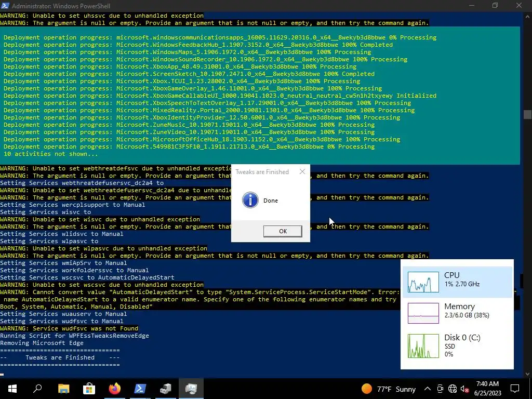Open the clock showing 7:40 AM
Viewport: 532px width, 399px height.
[x=487, y=389]
